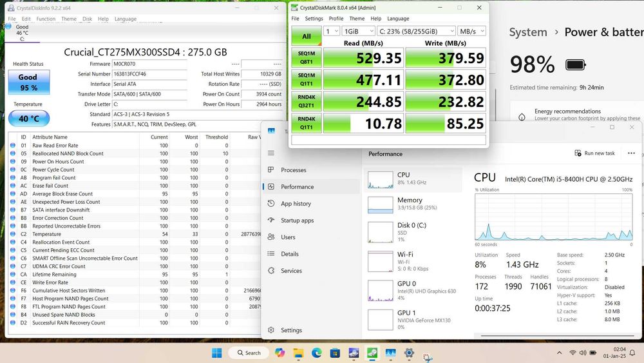Click the Serial Number field in CrystalDiskInfo
This screenshot has width=644, height=363.
149,74
